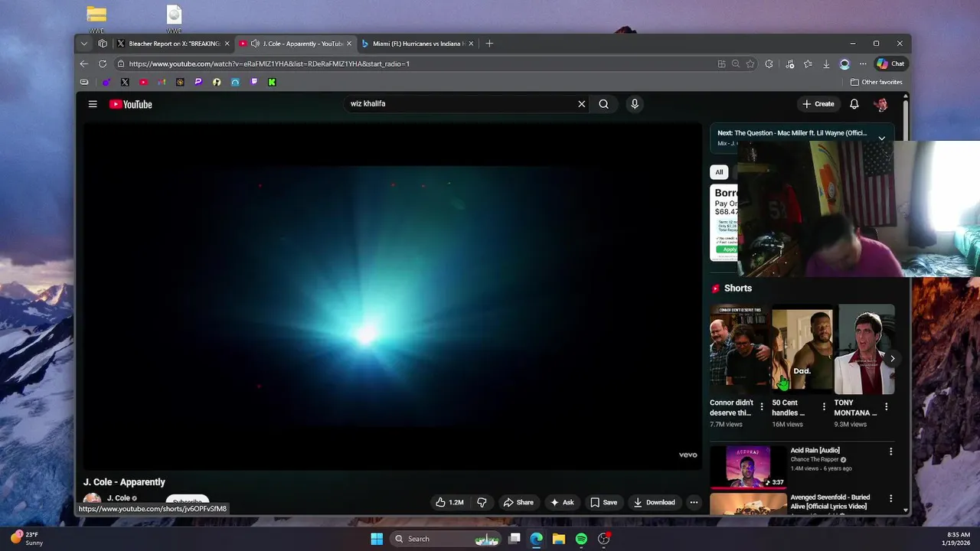Click the Edge address bar URL
Viewport: 980px width, 551px height.
pyautogui.click(x=269, y=64)
